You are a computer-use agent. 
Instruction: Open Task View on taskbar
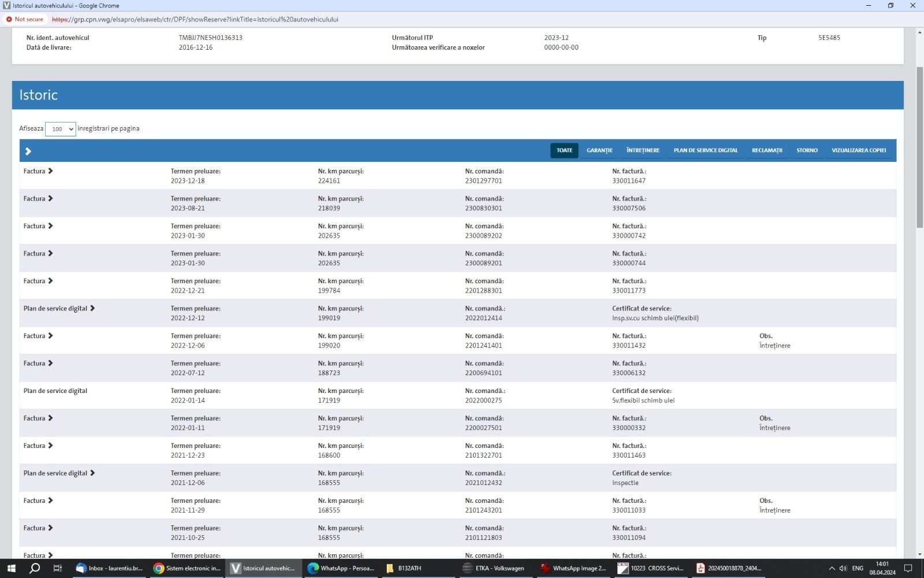58,568
